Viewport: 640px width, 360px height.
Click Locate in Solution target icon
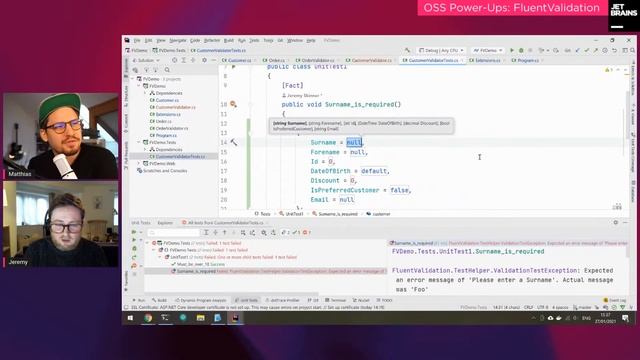174,60
